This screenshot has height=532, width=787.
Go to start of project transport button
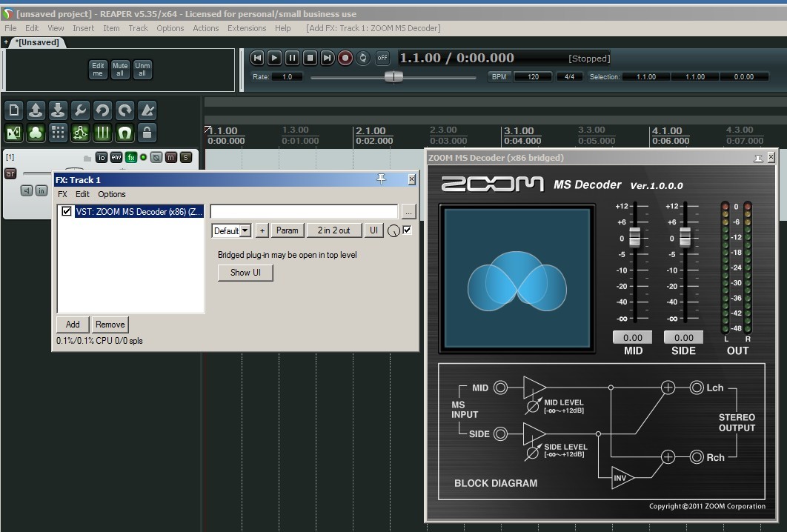(x=257, y=59)
